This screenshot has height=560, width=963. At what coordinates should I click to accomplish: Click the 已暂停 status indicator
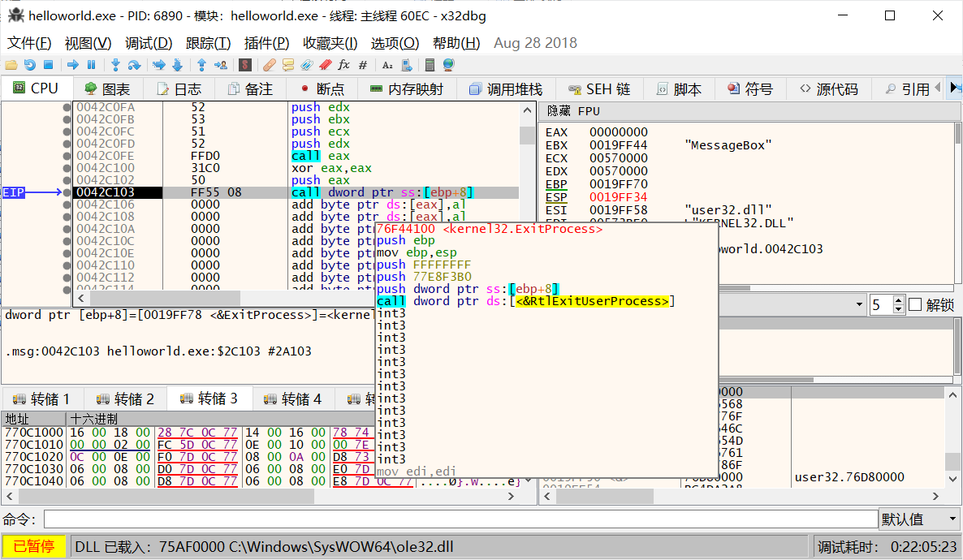pyautogui.click(x=34, y=546)
